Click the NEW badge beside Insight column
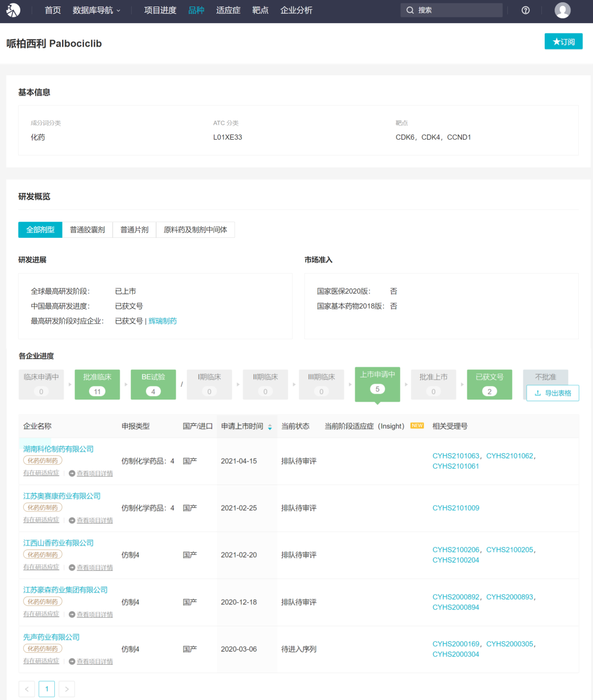Screen dimensions: 593x700 [x=417, y=426]
